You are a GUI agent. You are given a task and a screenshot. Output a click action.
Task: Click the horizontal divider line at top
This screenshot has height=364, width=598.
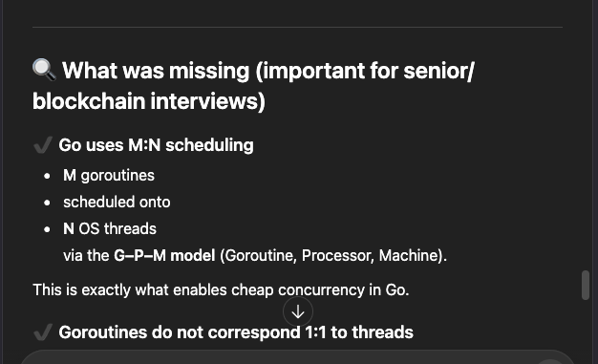click(297, 27)
